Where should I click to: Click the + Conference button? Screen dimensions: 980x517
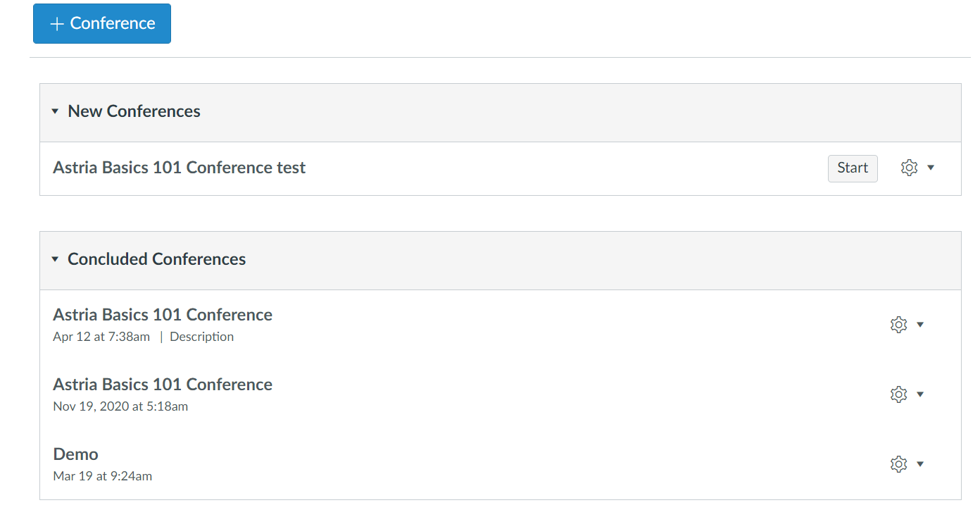(x=102, y=23)
